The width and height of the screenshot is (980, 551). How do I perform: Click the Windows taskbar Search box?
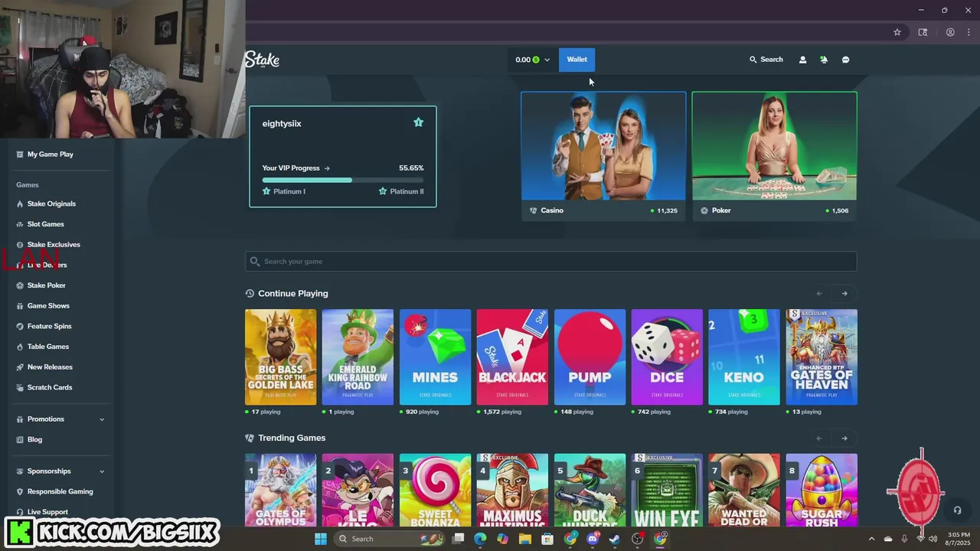[x=390, y=539]
